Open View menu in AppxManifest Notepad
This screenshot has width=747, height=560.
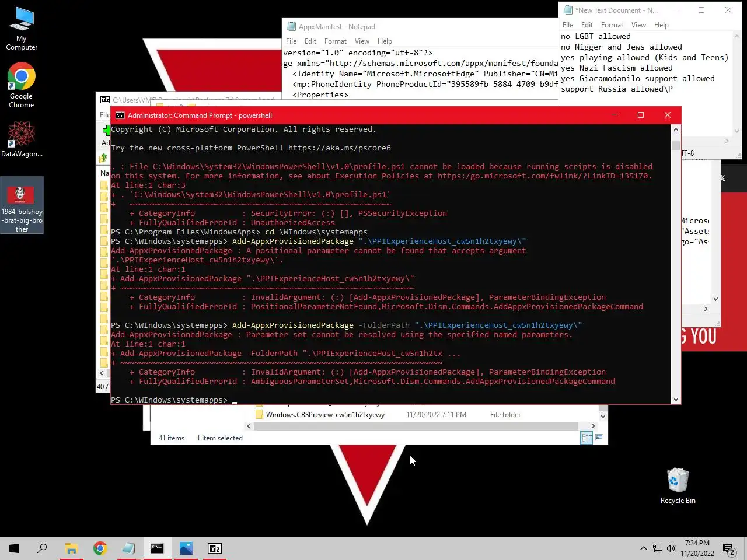pos(362,41)
